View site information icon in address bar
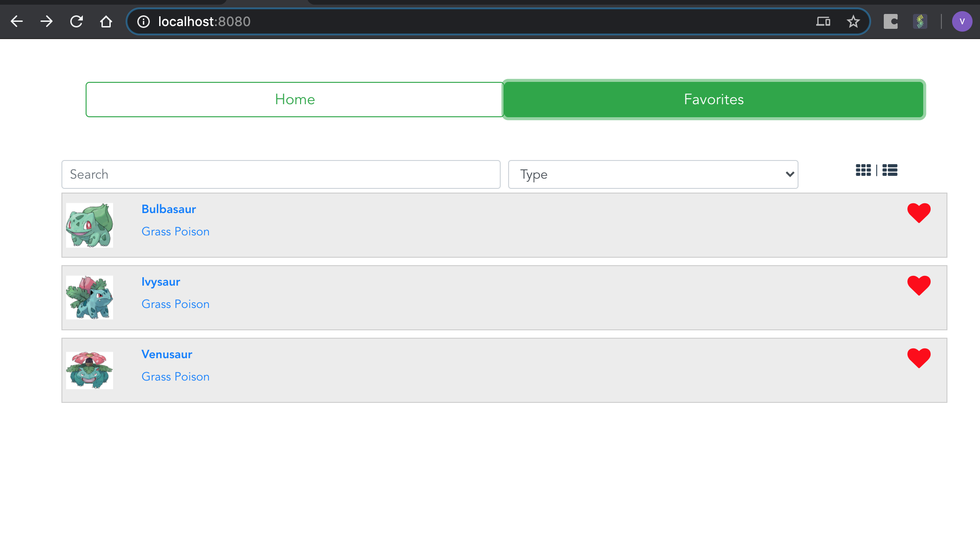This screenshot has width=980, height=548. (x=143, y=21)
